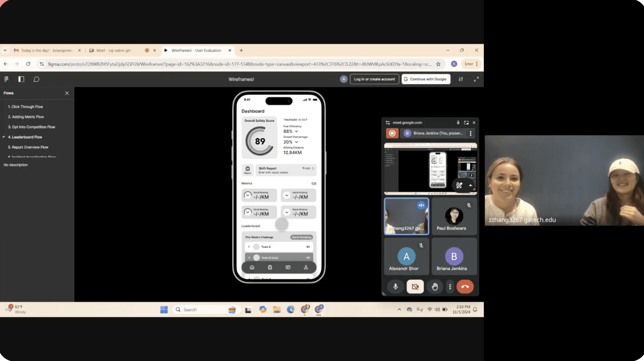The height and width of the screenshot is (361, 644).
Task: Leave the call with red hang-up button
Action: [x=465, y=287]
